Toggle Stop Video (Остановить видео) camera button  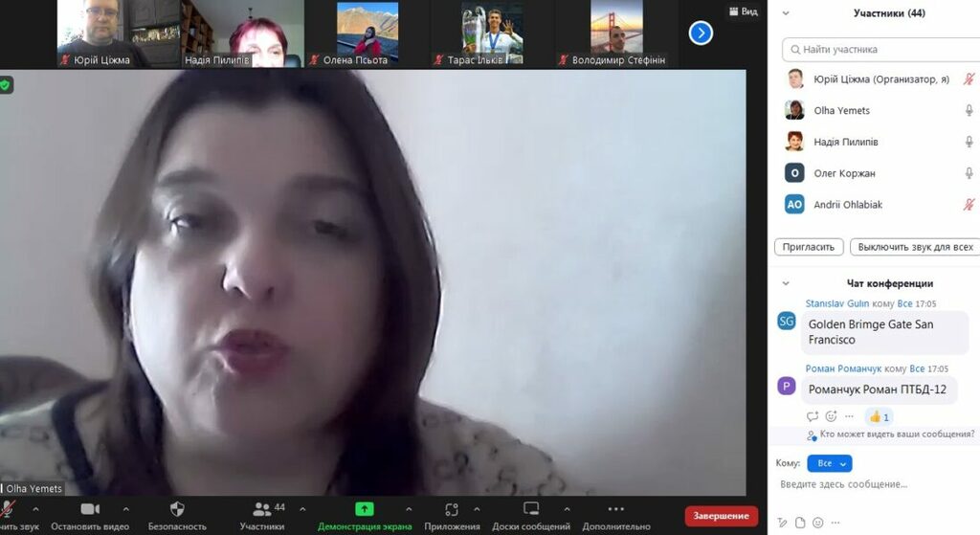point(90,509)
